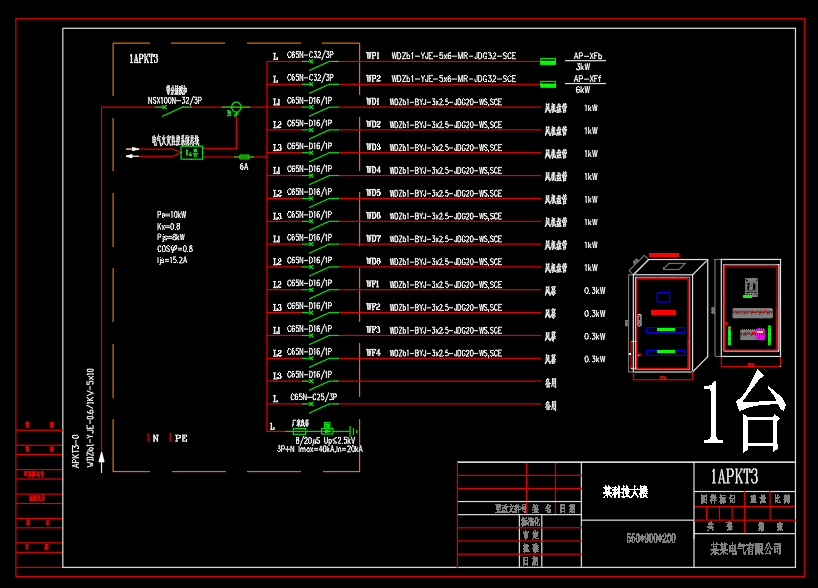The image size is (818, 588).
Task: Select the WD4 circuit label
Action: 374,170
